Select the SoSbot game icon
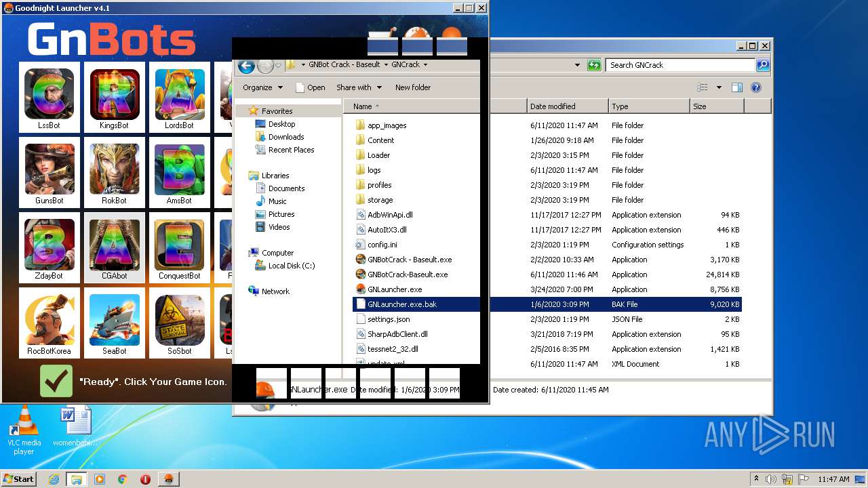This screenshot has height=488, width=868. pyautogui.click(x=180, y=323)
